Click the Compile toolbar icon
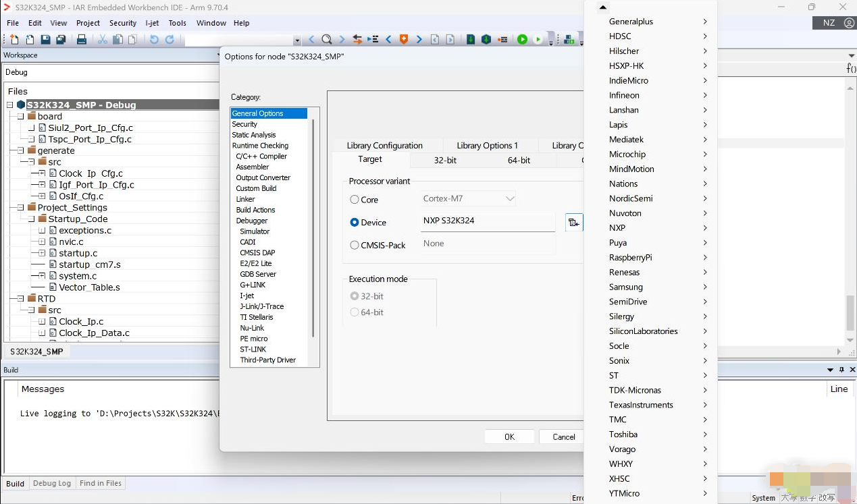This screenshot has height=504, width=857. click(471, 40)
